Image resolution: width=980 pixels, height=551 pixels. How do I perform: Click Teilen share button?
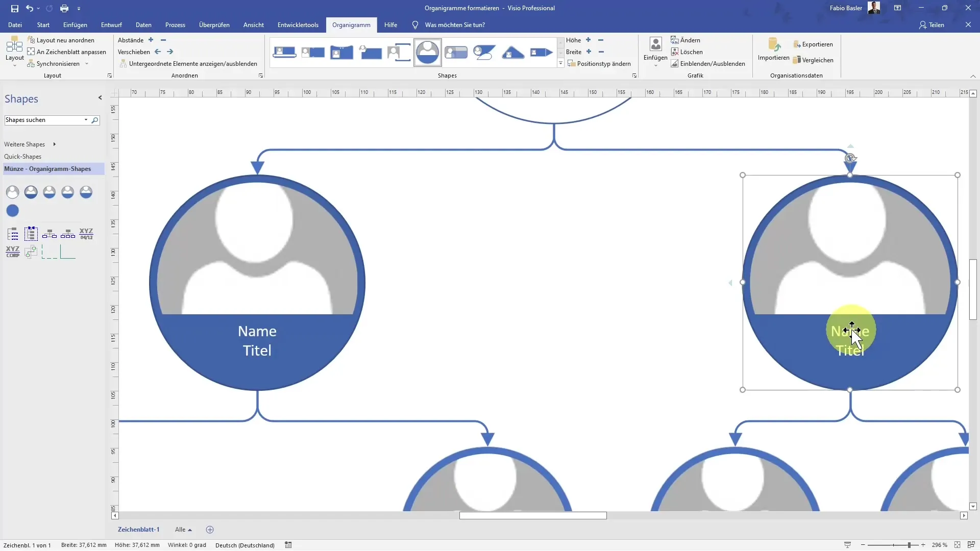(932, 25)
